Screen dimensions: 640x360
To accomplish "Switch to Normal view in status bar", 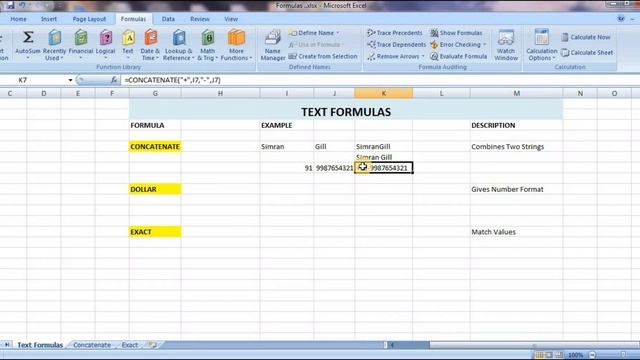I will tap(539, 355).
